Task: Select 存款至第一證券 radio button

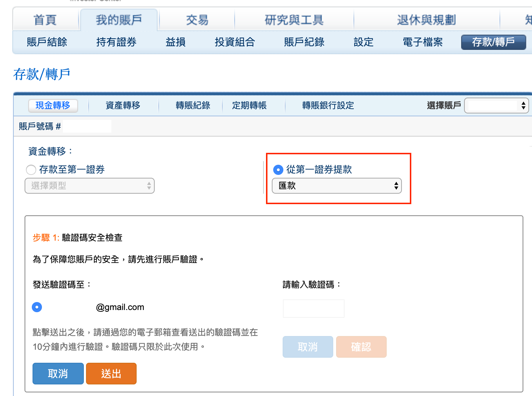Action: click(31, 170)
